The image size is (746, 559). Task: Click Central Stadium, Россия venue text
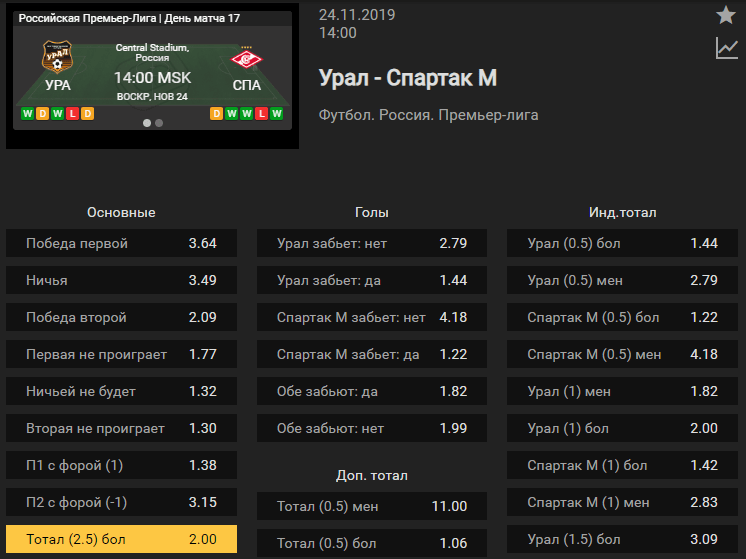click(x=152, y=52)
